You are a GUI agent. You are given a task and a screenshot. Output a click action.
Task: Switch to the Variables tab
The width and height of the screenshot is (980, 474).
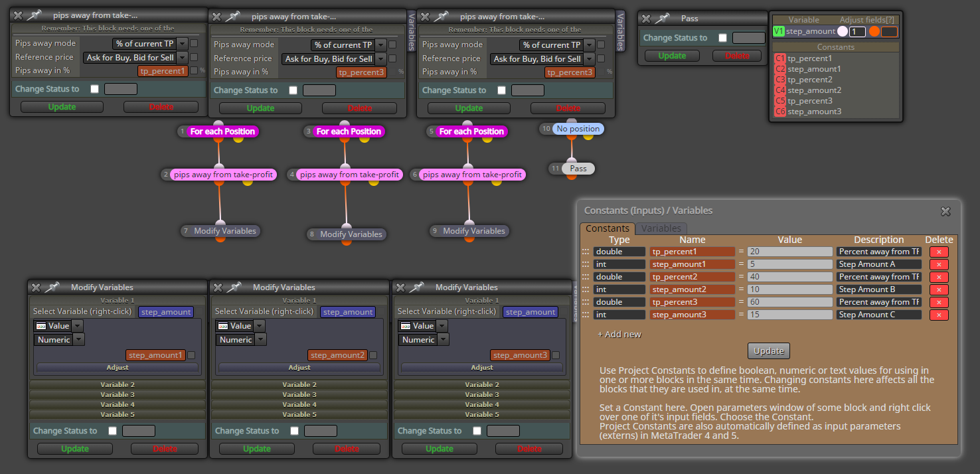[x=661, y=228]
